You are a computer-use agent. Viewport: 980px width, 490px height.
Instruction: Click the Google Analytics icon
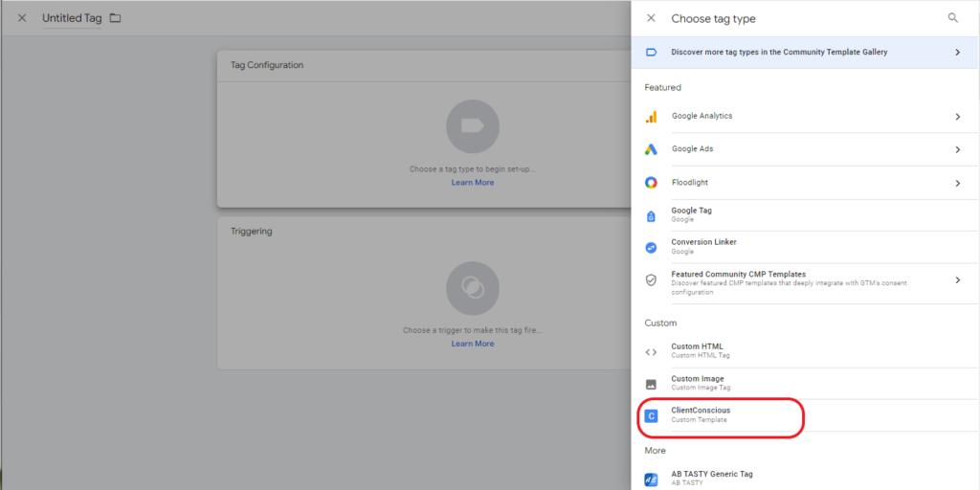click(x=651, y=117)
